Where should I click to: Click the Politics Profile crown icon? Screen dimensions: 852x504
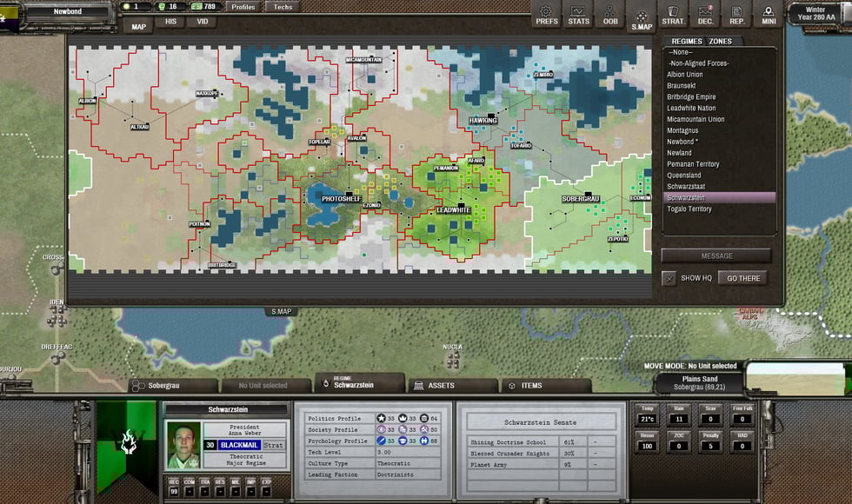[403, 418]
